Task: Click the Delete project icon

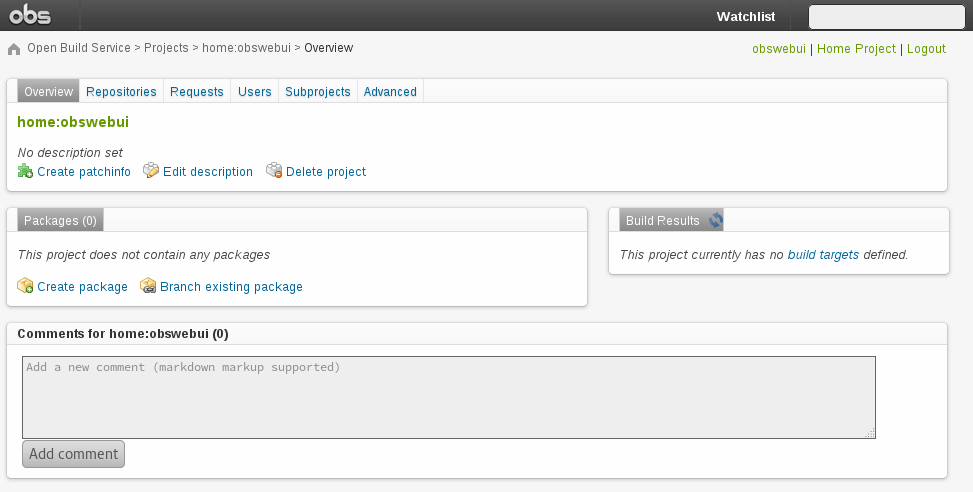Action: (274, 171)
